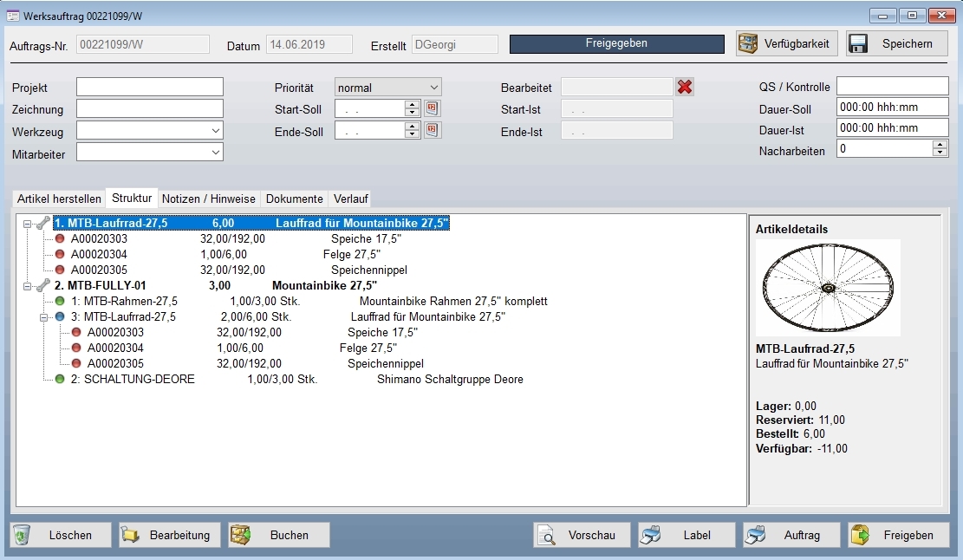
Task: Click green status dot of MTB-Rahmen-27,5
Action: (60, 301)
